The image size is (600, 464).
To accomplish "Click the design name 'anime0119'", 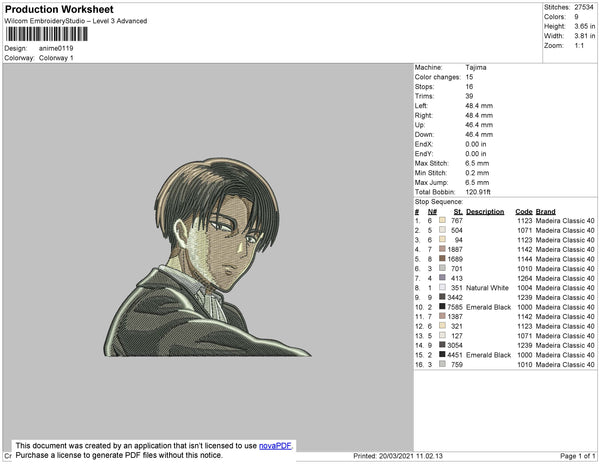I will click(x=56, y=48).
